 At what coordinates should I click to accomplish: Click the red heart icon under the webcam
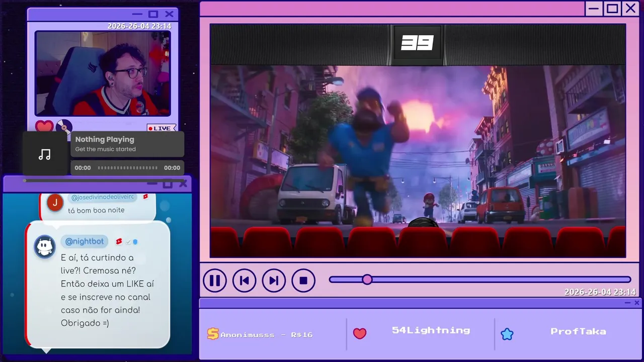(x=44, y=127)
